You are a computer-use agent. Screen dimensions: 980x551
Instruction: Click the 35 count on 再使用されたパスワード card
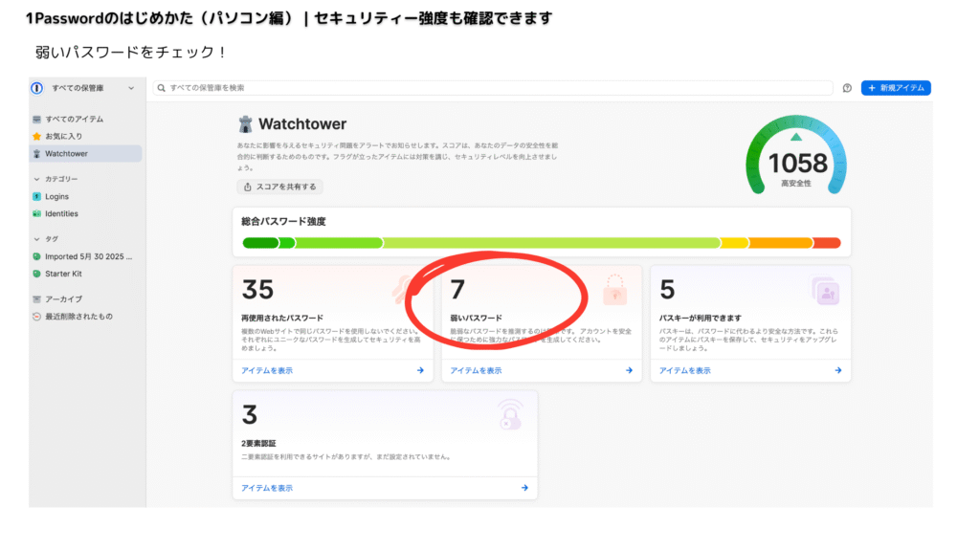[x=257, y=290]
